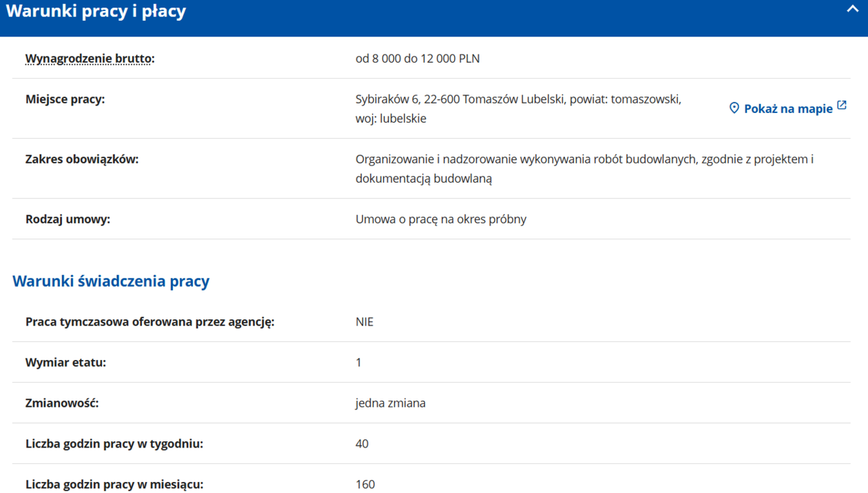Click the 160 monthly hours value
The width and height of the screenshot is (868, 493).
tap(365, 484)
